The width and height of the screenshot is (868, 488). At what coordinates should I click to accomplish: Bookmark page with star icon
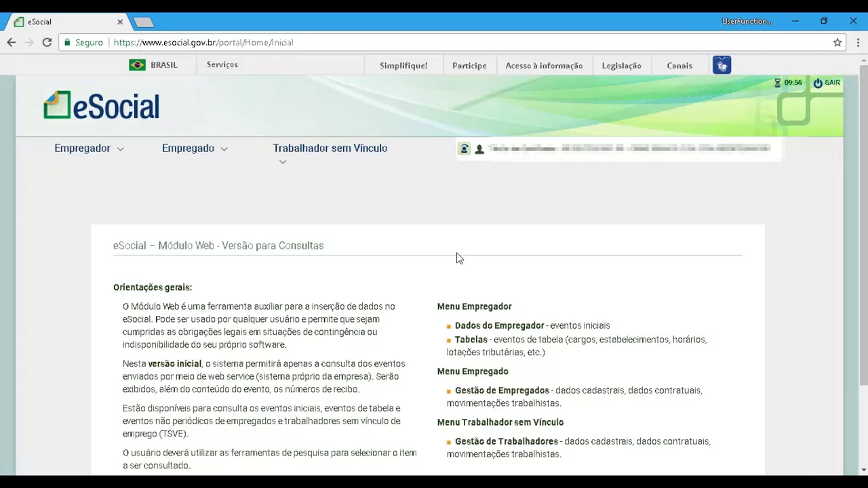point(837,42)
